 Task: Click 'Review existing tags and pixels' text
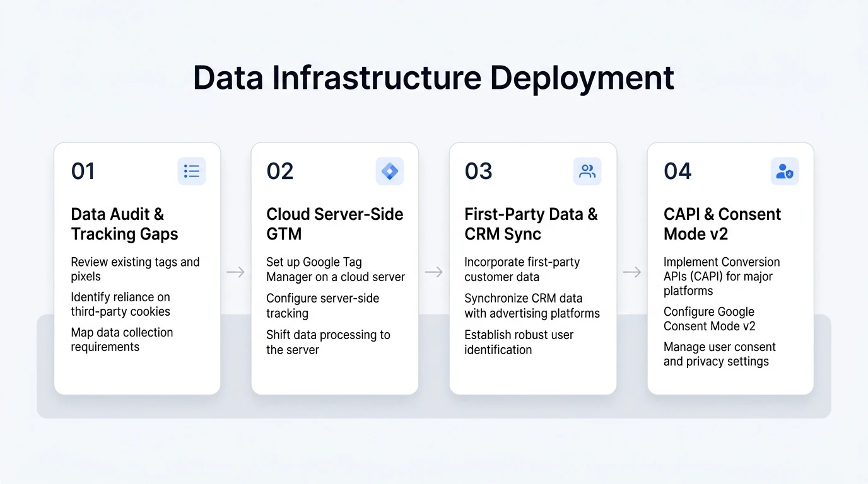[x=135, y=269]
